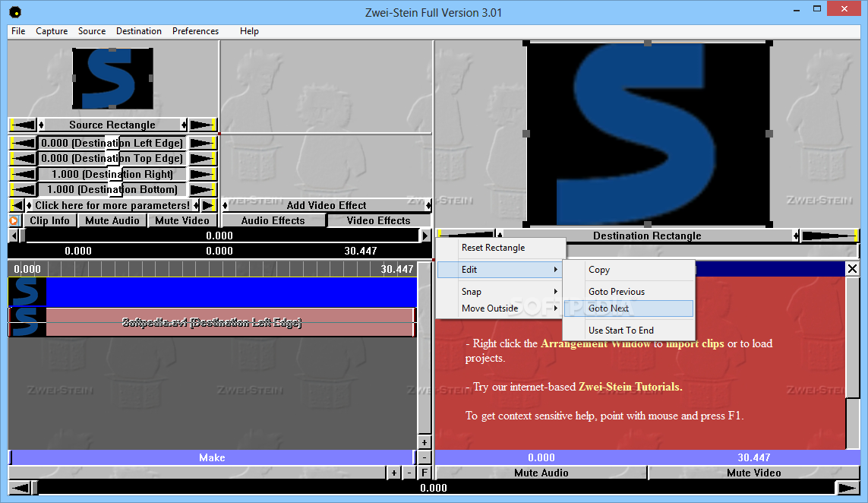
Task: Expand the Snap submenu
Action: click(x=500, y=291)
